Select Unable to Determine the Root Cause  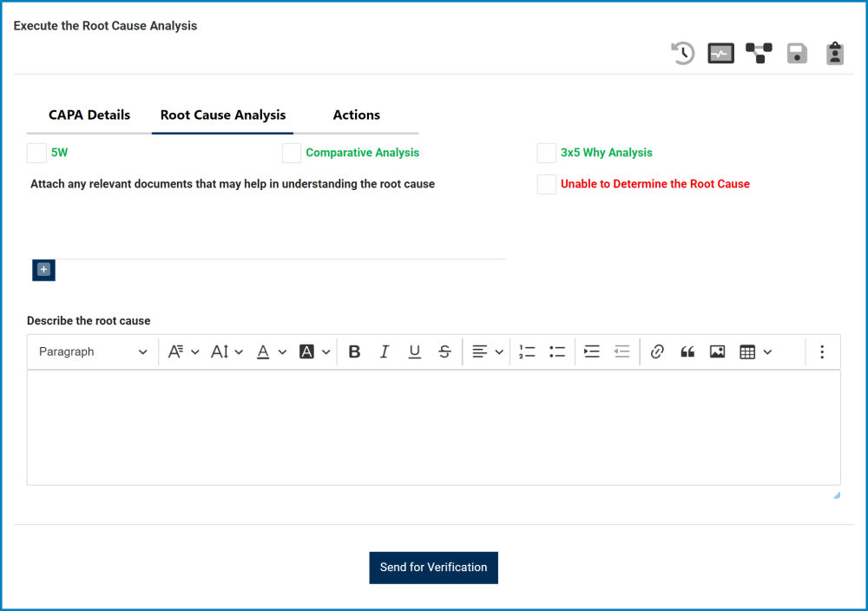[546, 184]
